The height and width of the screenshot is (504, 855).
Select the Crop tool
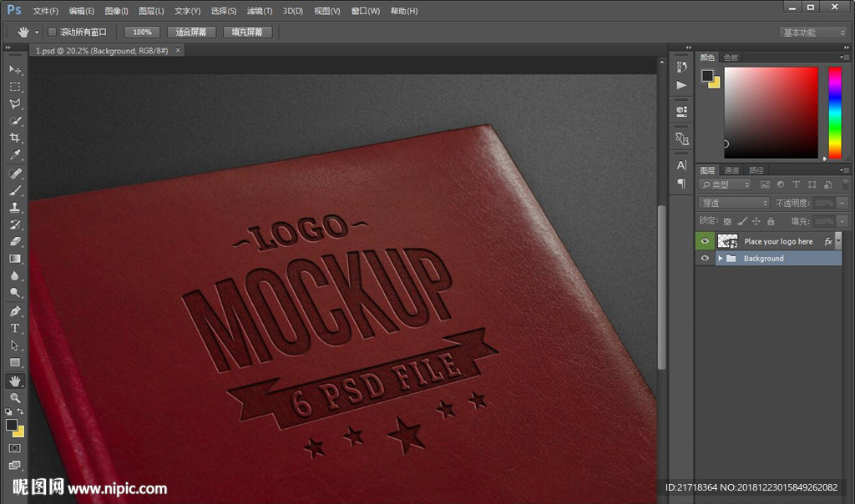(x=15, y=138)
